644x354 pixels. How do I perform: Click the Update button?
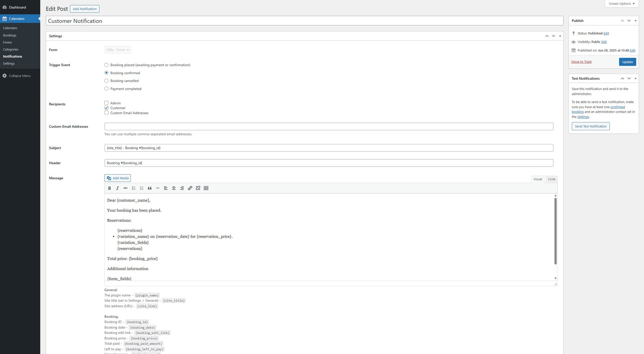click(x=627, y=62)
